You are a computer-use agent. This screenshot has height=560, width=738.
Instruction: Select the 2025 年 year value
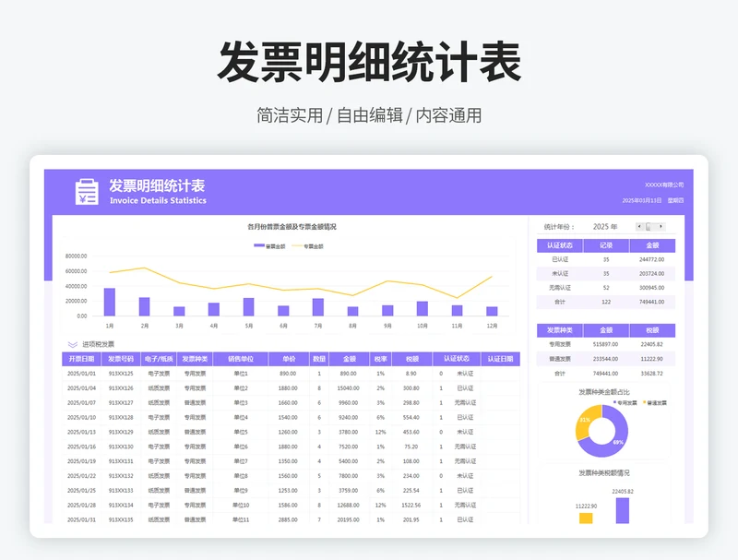[x=605, y=227]
